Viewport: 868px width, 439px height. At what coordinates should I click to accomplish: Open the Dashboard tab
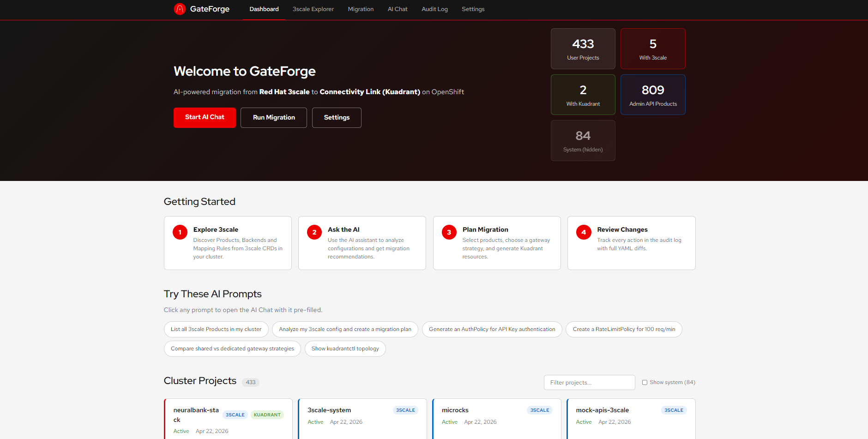[264, 9]
